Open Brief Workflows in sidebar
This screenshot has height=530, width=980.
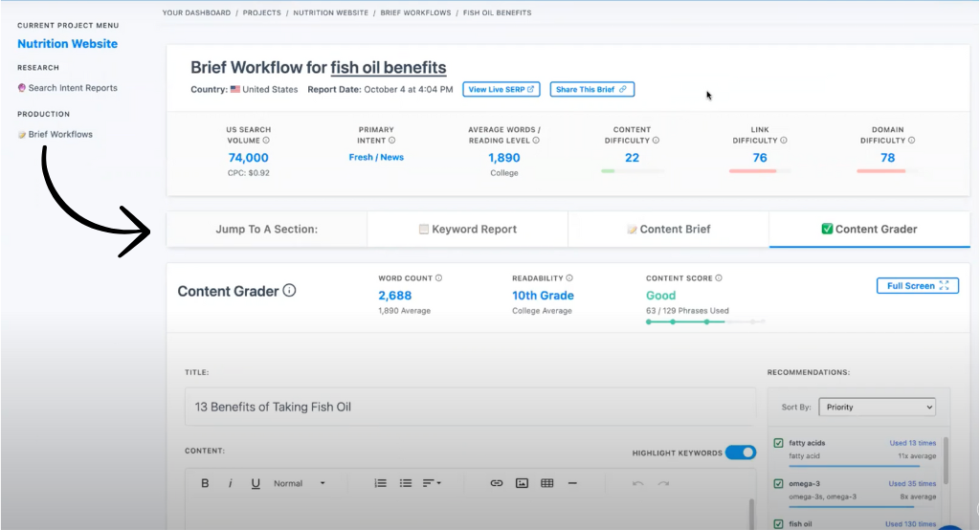55,134
